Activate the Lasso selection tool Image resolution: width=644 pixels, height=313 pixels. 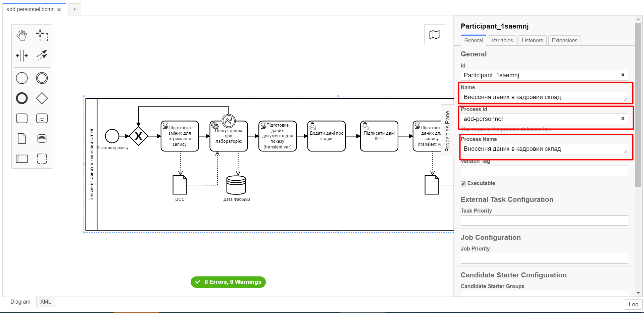pos(42,35)
